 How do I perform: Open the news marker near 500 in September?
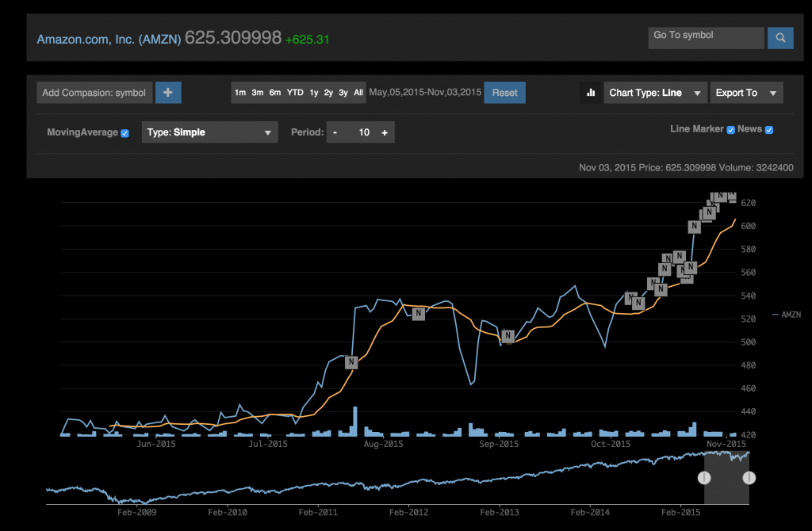[508, 336]
